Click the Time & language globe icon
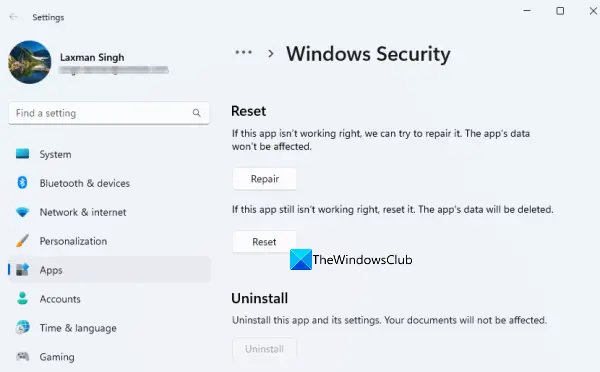The width and height of the screenshot is (600, 372). (x=22, y=328)
